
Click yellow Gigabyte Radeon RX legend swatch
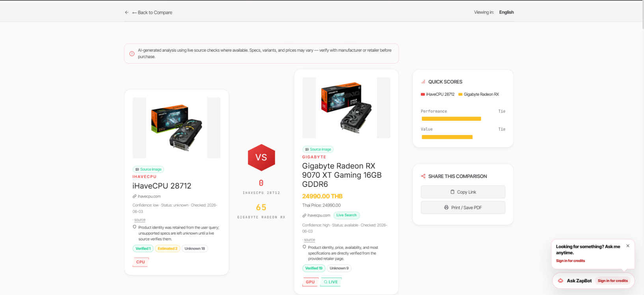(x=460, y=94)
